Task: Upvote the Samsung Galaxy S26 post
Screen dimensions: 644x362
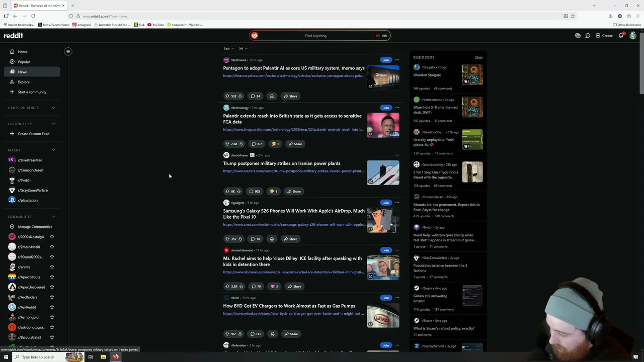Action: (227, 239)
